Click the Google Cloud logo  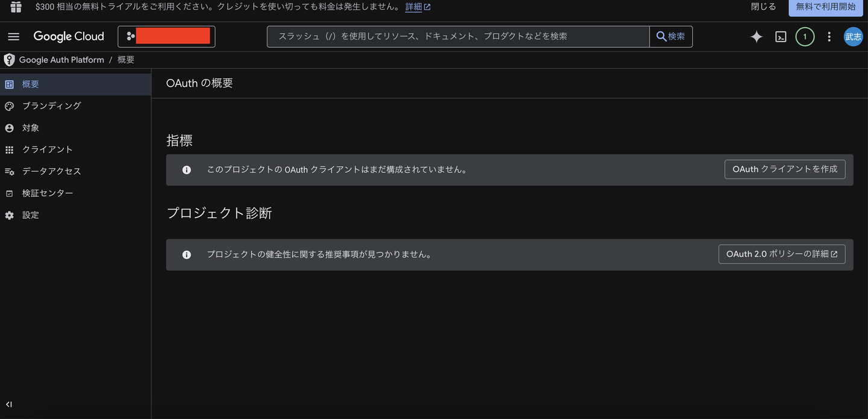pyautogui.click(x=69, y=37)
